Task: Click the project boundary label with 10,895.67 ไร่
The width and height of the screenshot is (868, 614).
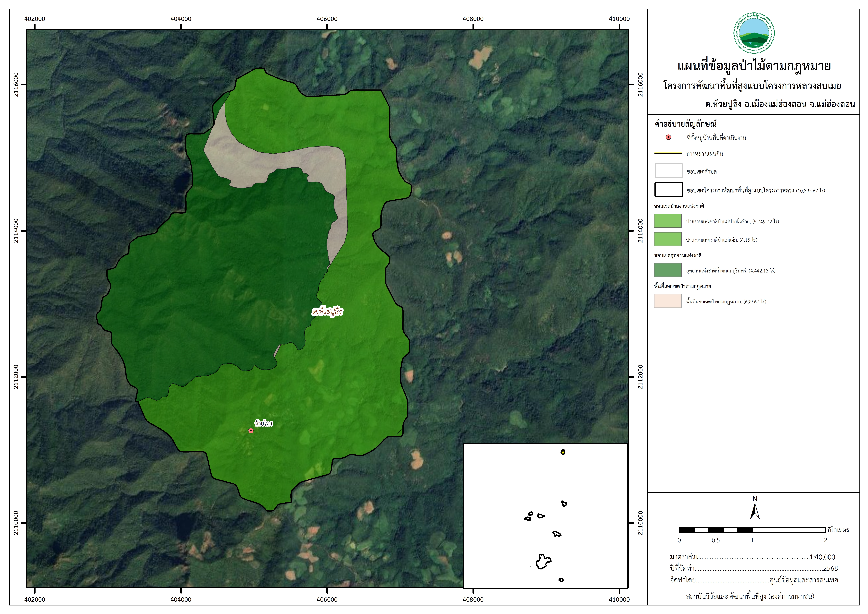Action: 756,191
